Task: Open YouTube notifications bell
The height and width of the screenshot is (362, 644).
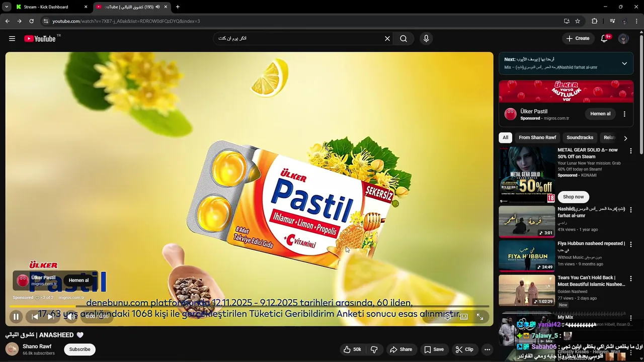Action: 605,39
